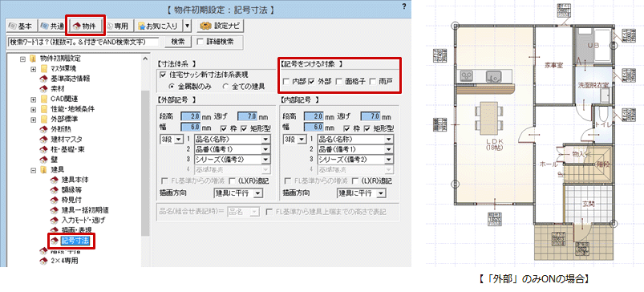Select 基準高さ情報 in the tree
Screen dimensions: 644x292
(x=70, y=78)
